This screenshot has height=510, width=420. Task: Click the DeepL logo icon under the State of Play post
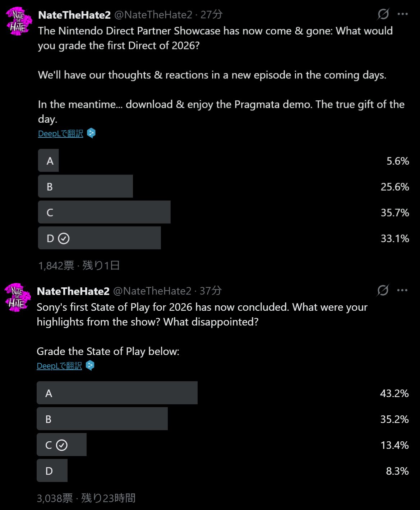tap(90, 366)
